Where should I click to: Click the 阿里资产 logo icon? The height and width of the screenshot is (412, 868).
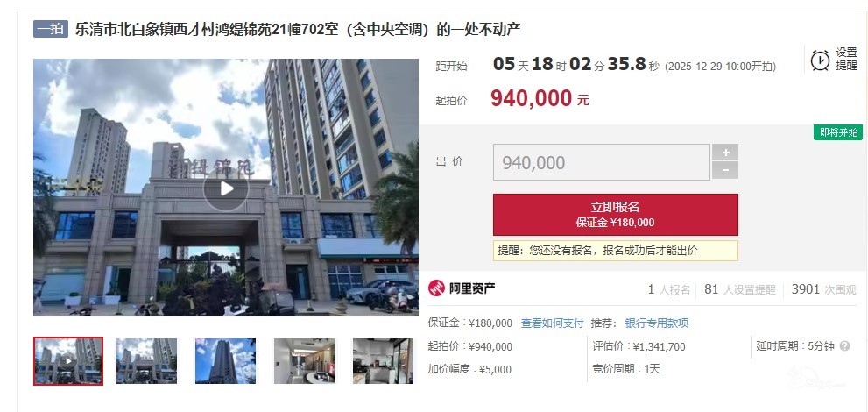coord(436,288)
